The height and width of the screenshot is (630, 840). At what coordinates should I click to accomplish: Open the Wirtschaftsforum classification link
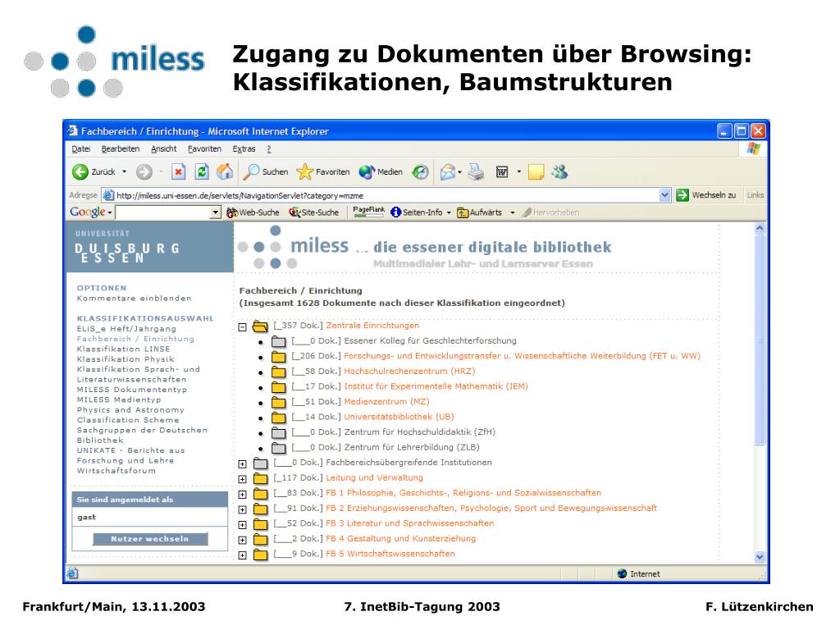[116, 471]
